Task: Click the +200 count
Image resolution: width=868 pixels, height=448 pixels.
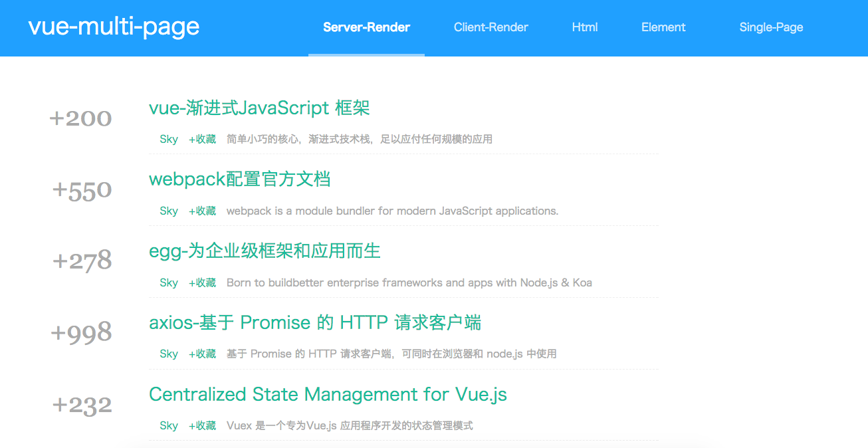Action: point(81,118)
